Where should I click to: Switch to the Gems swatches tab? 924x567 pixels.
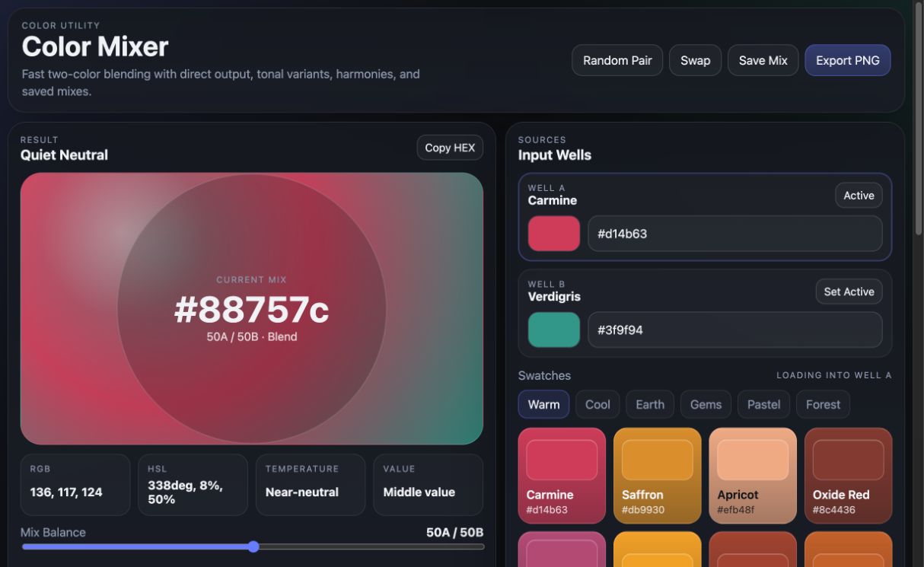click(x=706, y=404)
